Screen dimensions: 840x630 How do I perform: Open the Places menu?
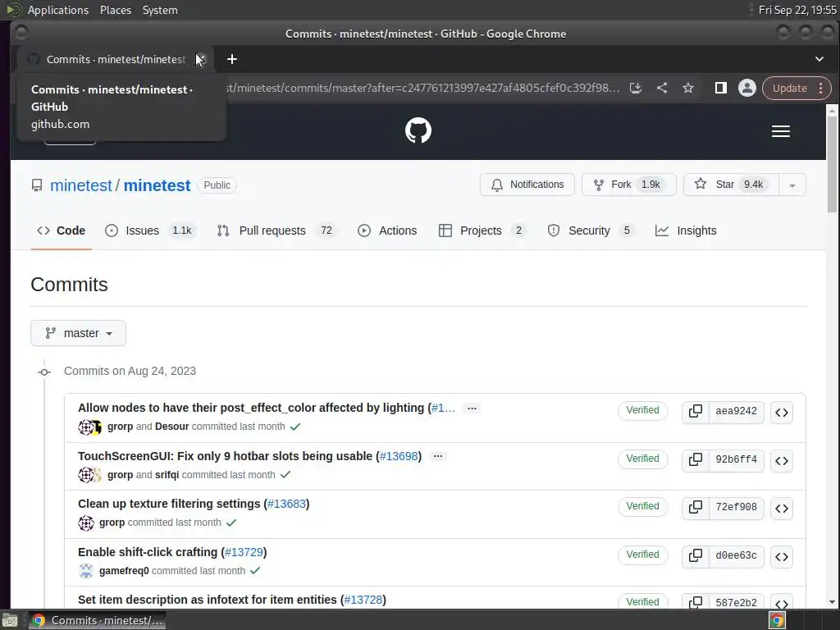point(116,10)
